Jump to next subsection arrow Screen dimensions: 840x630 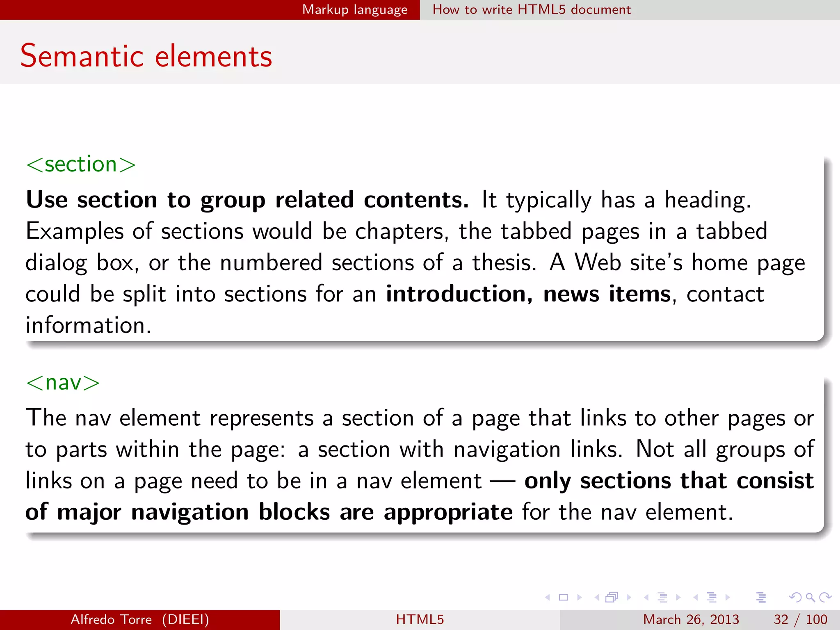(x=678, y=598)
